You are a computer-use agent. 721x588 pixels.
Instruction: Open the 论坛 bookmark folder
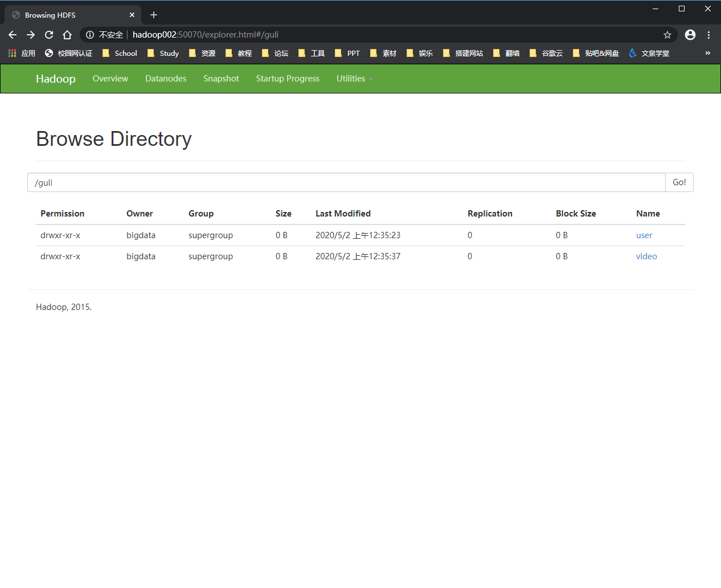[x=275, y=53]
